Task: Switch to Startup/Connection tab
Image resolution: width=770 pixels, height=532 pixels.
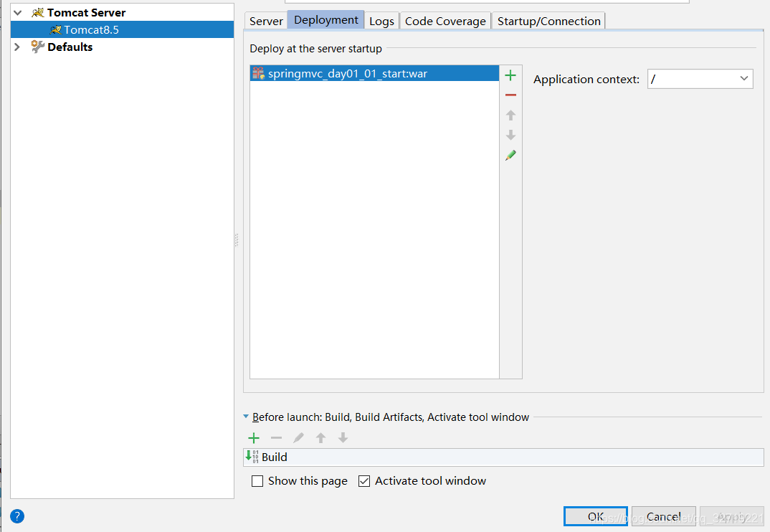Action: [x=548, y=21]
